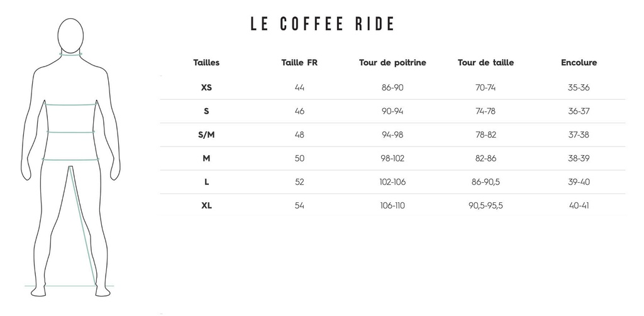
Task: Select the S/M size row label
Action: [206, 134]
